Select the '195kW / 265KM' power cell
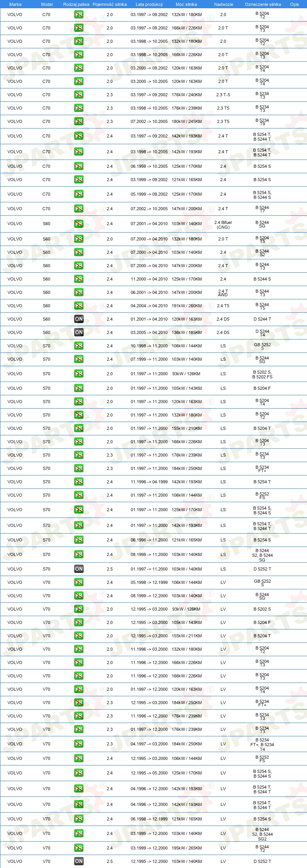This screenshot has height=868, width=307. tap(187, 848)
